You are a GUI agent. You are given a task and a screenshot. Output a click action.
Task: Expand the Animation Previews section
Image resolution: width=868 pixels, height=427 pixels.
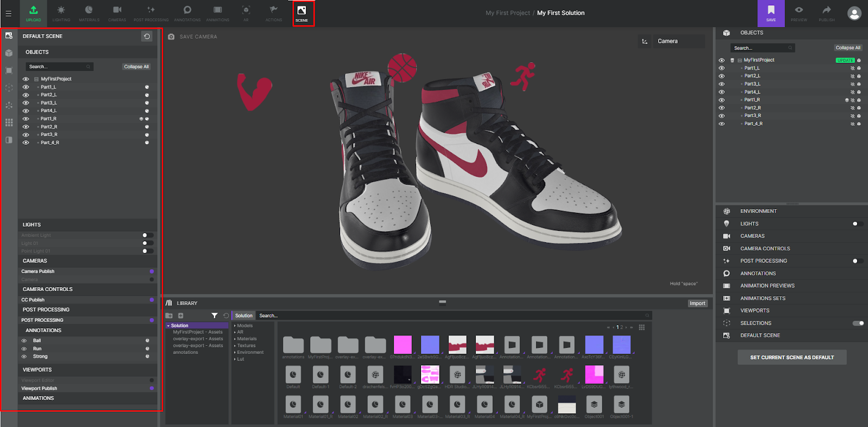(x=792, y=286)
